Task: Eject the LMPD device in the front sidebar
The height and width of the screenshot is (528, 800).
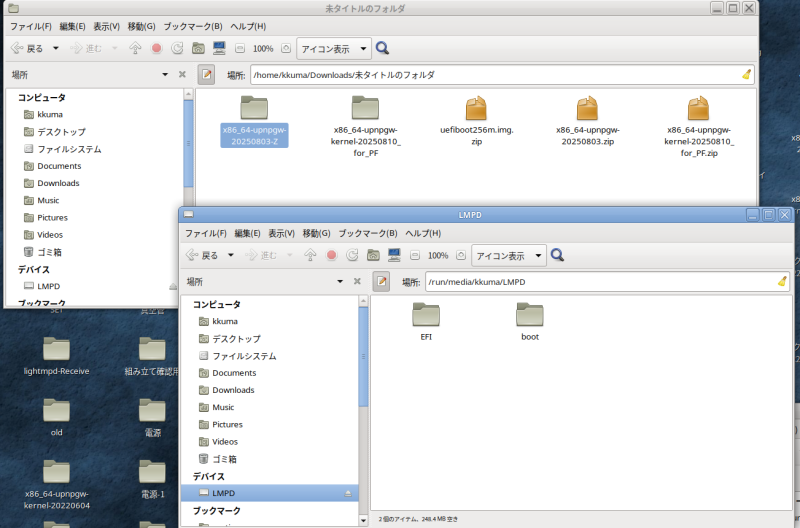Action: pyautogui.click(x=348, y=493)
